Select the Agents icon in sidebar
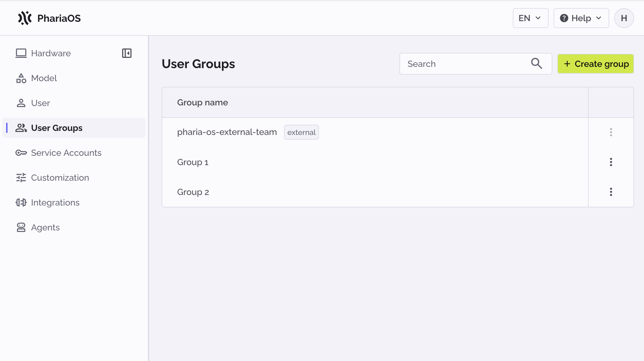This screenshot has width=644, height=361. coord(21,227)
